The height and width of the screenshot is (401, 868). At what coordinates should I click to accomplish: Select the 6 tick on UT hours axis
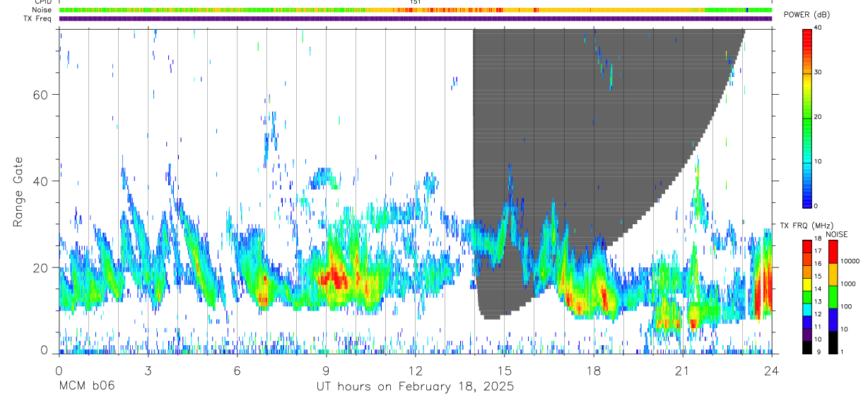tap(237, 370)
